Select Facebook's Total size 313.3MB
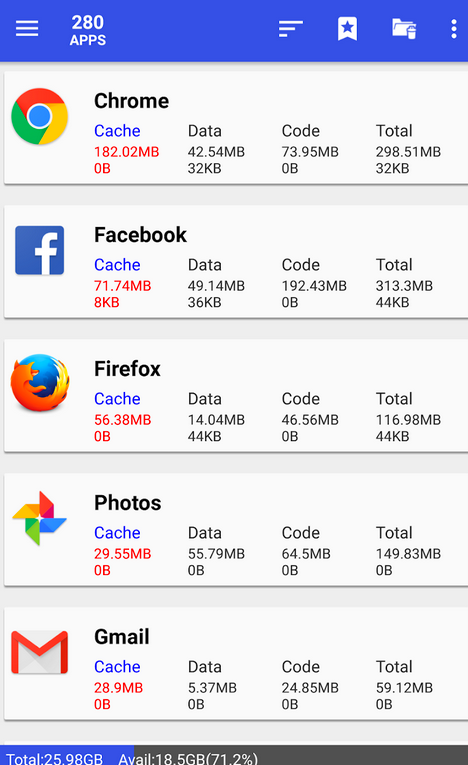This screenshot has width=468, height=765. (404, 286)
